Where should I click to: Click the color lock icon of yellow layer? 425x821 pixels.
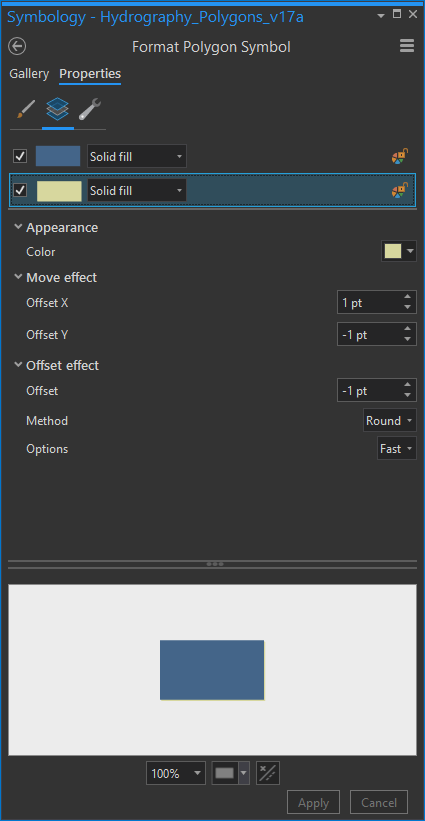tap(400, 191)
